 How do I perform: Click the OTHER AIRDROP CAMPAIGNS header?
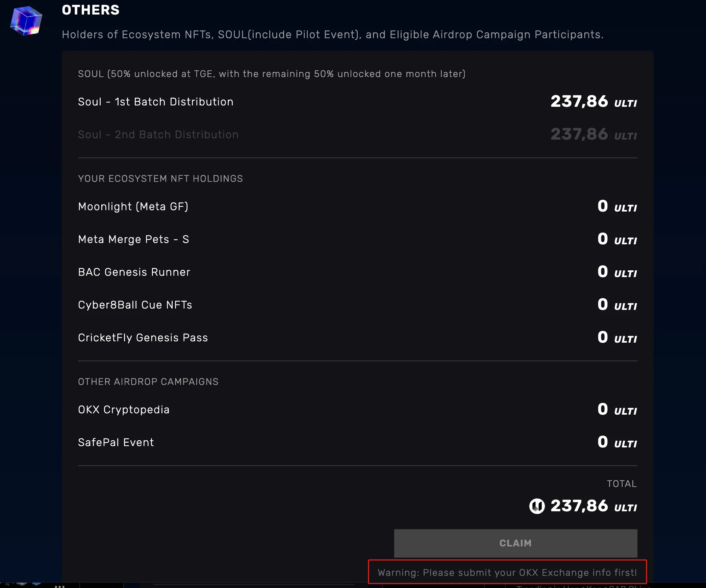coord(148,382)
